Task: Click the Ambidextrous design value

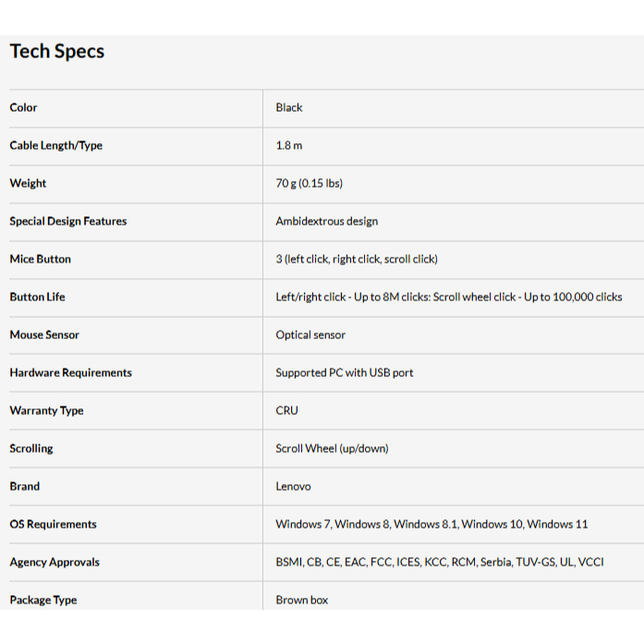Action: 327,222
